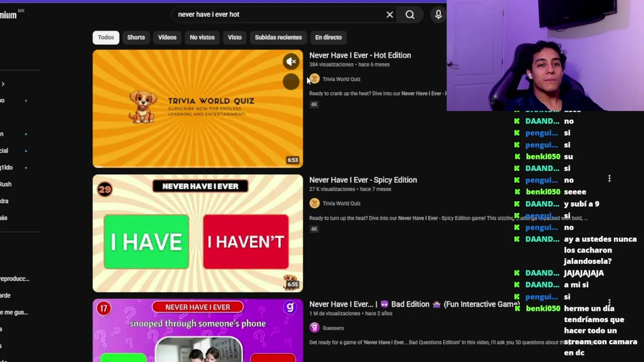This screenshot has width=644, height=362.
Task: Open the Guessers channel avatar
Action: pyautogui.click(x=314, y=328)
